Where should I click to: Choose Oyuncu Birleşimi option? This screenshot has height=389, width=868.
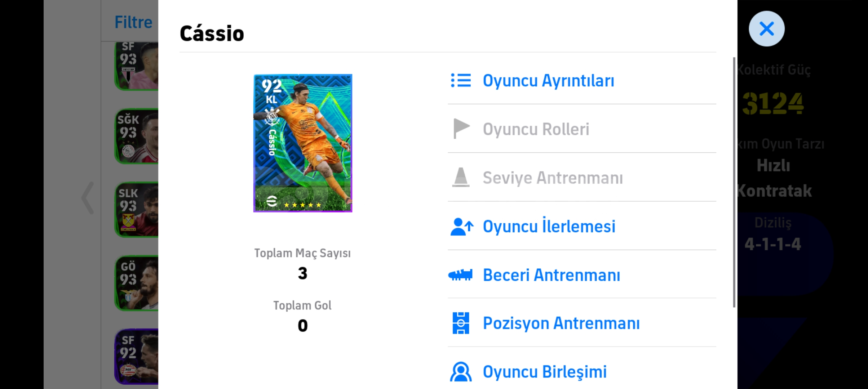pos(582,371)
